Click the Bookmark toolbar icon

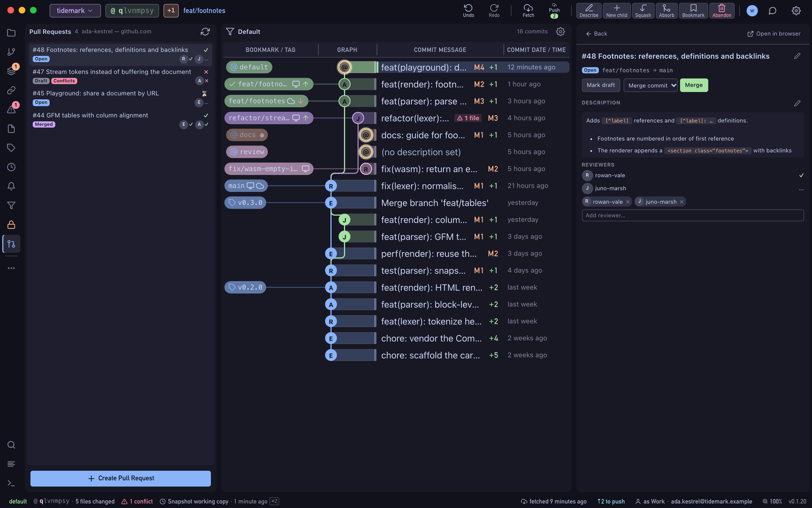(693, 11)
